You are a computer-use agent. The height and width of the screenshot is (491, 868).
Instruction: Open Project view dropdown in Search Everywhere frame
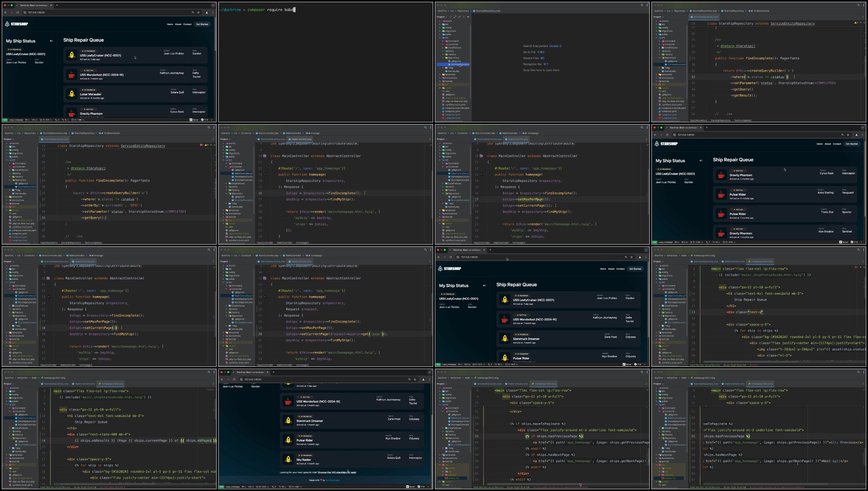click(x=441, y=17)
